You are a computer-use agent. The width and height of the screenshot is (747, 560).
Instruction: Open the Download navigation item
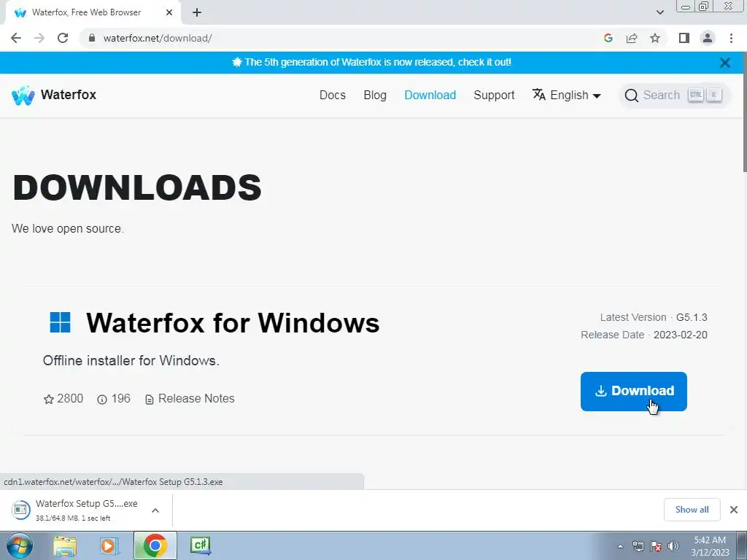(x=430, y=96)
